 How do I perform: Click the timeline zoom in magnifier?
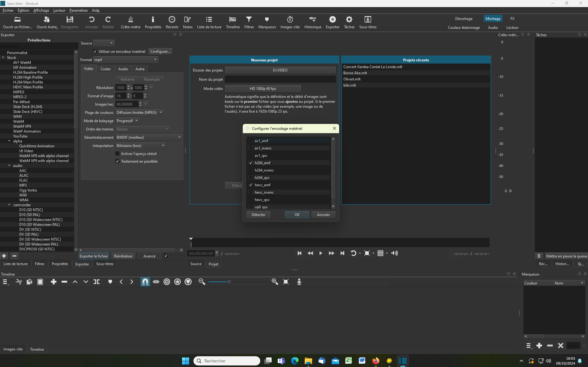(x=275, y=282)
